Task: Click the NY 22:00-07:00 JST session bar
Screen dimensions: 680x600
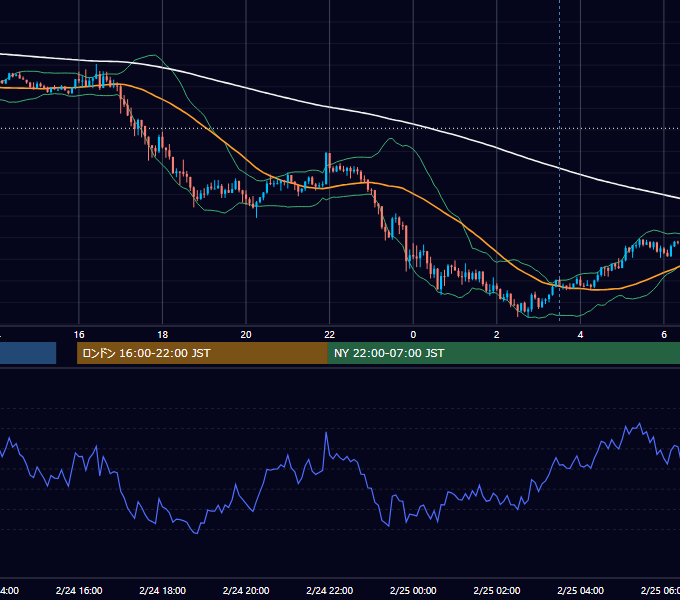Action: pos(503,353)
